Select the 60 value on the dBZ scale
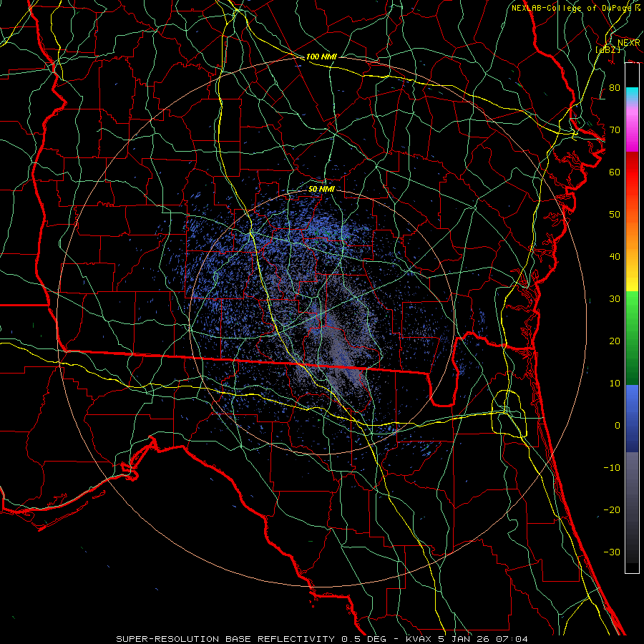The height and width of the screenshot is (644, 644). [x=615, y=172]
